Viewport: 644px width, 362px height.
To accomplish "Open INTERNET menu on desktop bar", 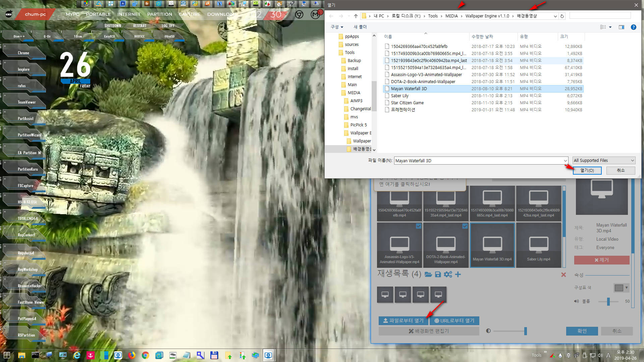I will pos(129,14).
